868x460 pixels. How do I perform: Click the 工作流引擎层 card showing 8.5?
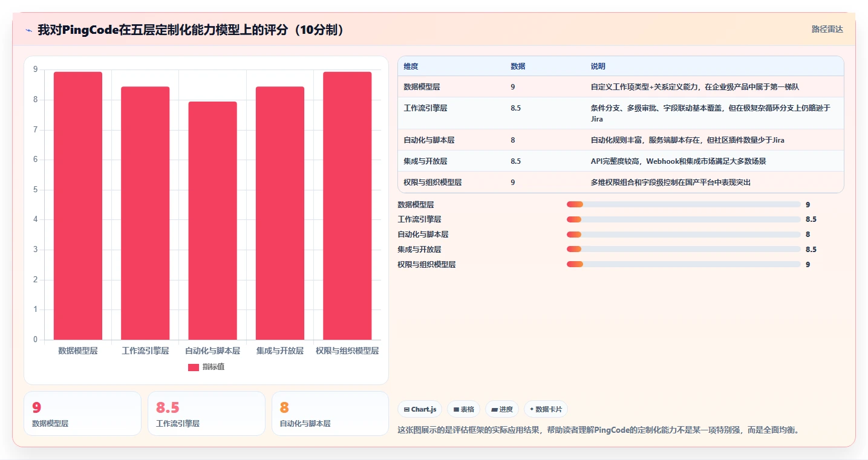point(206,413)
